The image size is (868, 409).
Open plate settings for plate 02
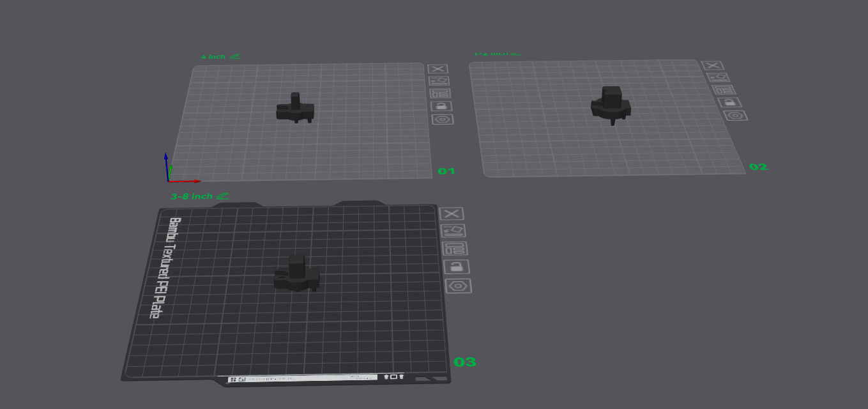tap(735, 116)
